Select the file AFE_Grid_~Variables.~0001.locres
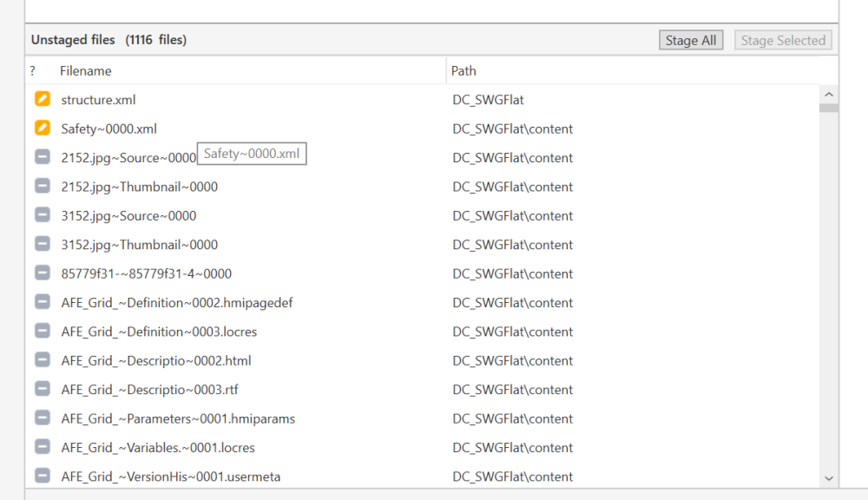This screenshot has height=500, width=868. [157, 447]
